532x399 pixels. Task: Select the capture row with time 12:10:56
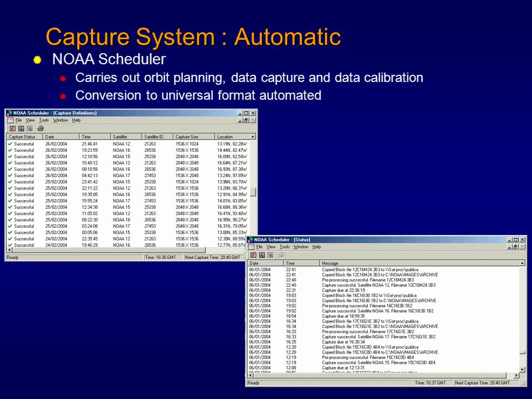128,156
